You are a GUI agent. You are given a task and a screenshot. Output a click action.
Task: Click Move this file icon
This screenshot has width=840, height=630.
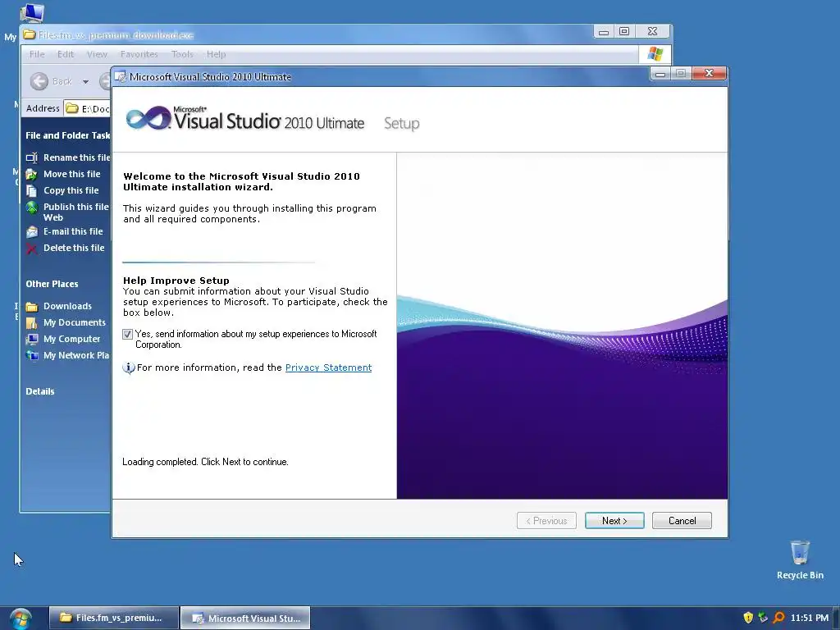32,174
